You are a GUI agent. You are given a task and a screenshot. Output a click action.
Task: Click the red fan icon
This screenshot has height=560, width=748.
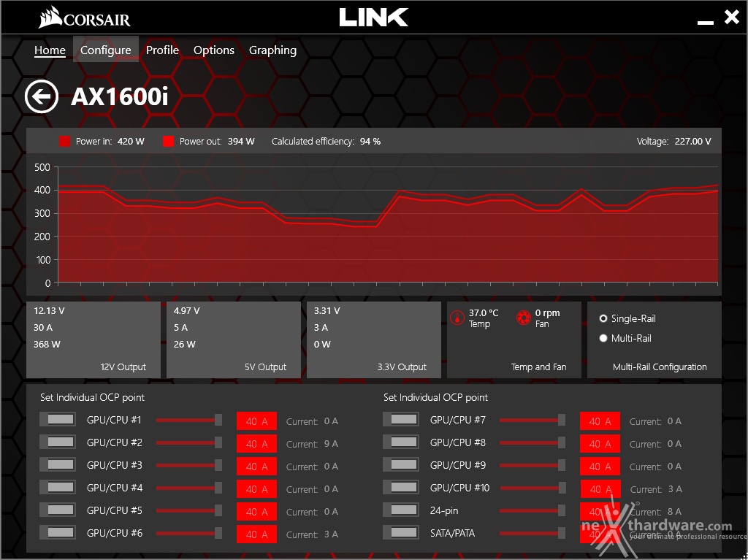pos(523,318)
